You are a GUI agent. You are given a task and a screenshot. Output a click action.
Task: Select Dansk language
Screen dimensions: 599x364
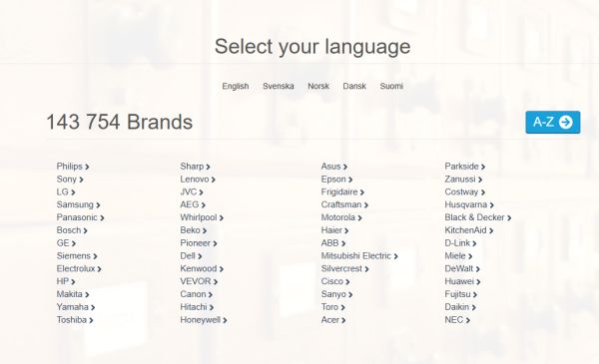(x=354, y=86)
